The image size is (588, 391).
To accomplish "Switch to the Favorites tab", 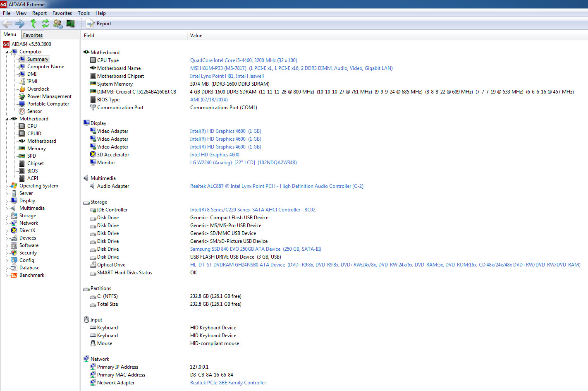I will click(33, 35).
